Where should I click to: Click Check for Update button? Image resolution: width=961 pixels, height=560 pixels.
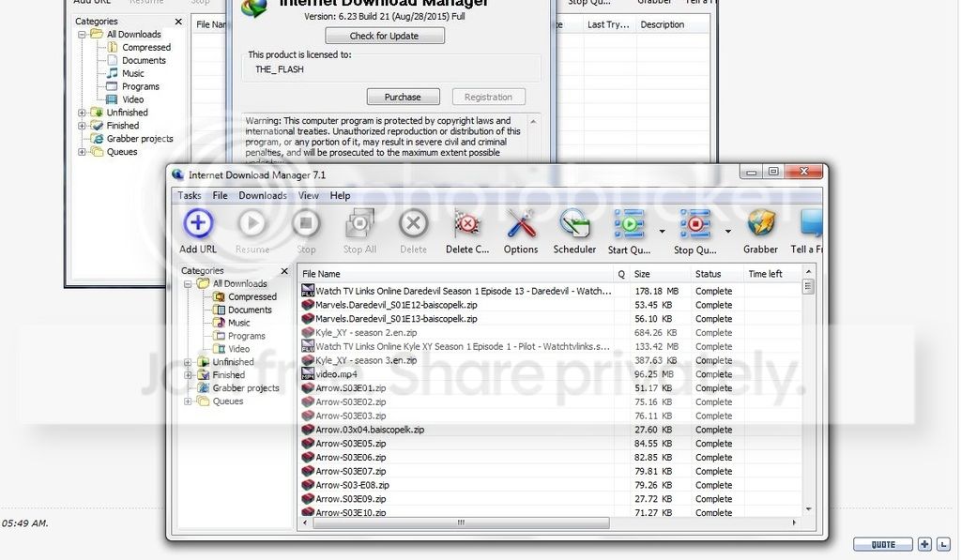(384, 36)
